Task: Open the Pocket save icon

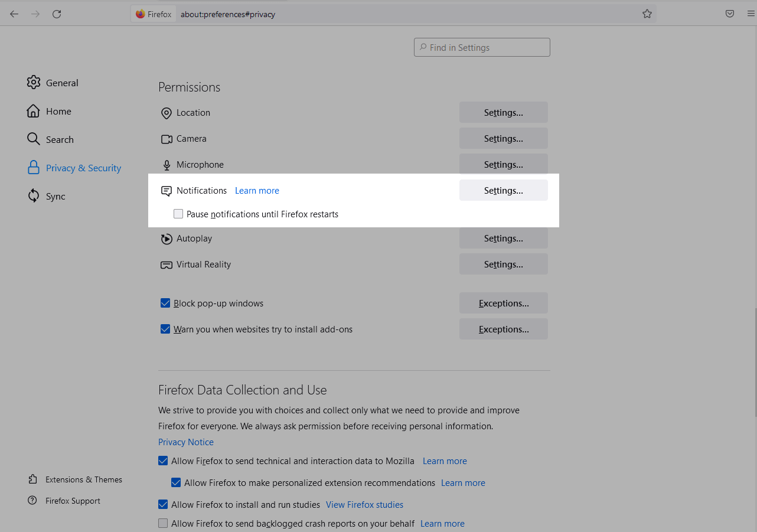Action: click(730, 14)
